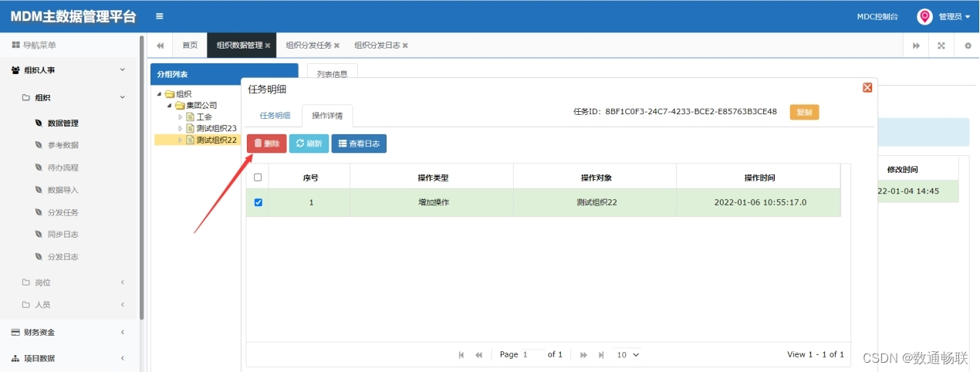980x372 pixels.
Task: Click the sidebar vertical scrollbar
Action: pyautogui.click(x=142, y=178)
